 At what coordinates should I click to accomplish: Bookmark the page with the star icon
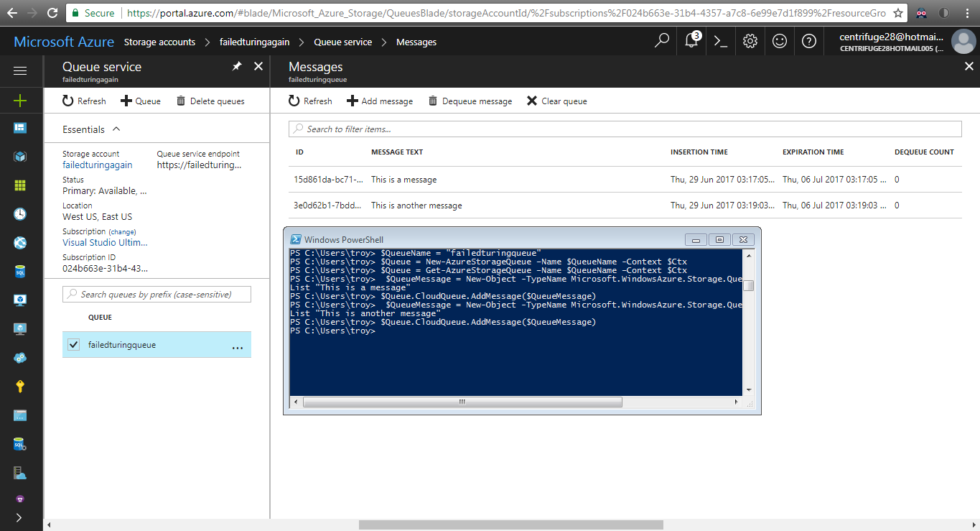(897, 13)
